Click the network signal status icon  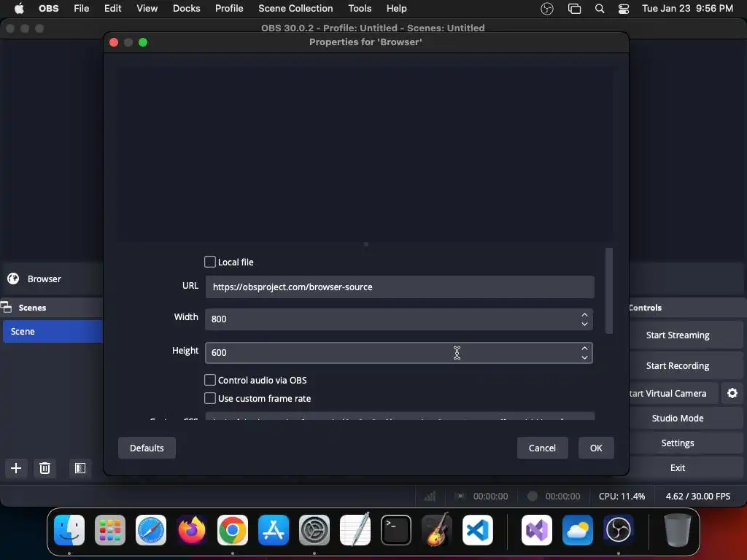(430, 496)
